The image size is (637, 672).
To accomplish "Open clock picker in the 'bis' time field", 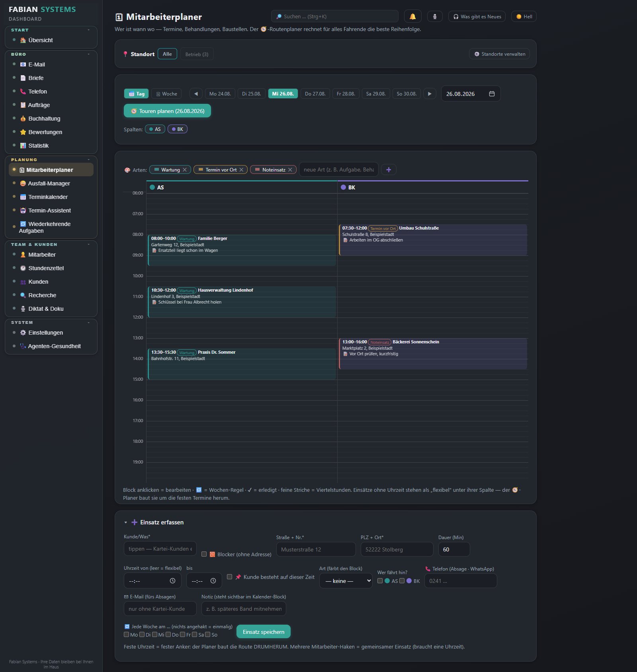I will [x=213, y=581].
